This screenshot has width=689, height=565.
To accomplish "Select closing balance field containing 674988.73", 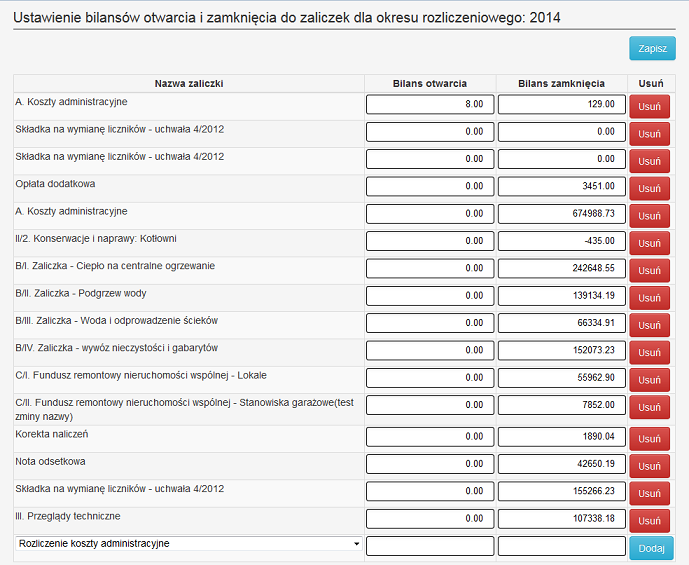I will (562, 214).
